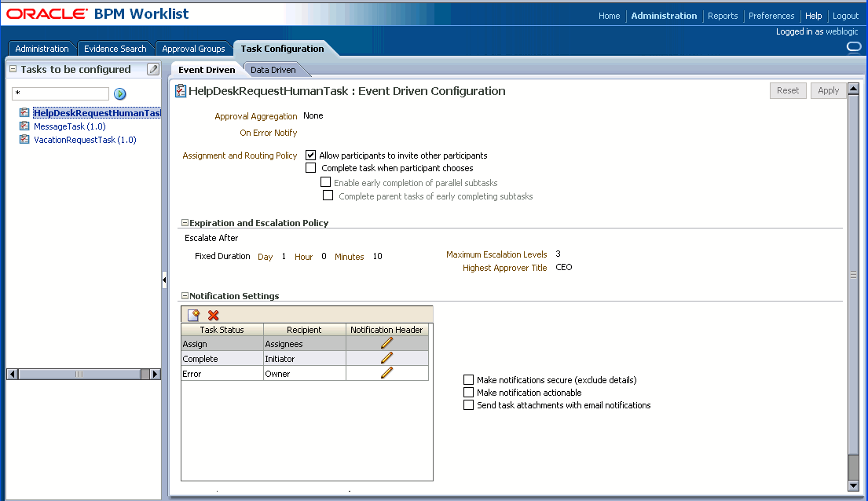Switch to the Data Driven tab
This screenshot has height=501, width=868.
tap(273, 69)
